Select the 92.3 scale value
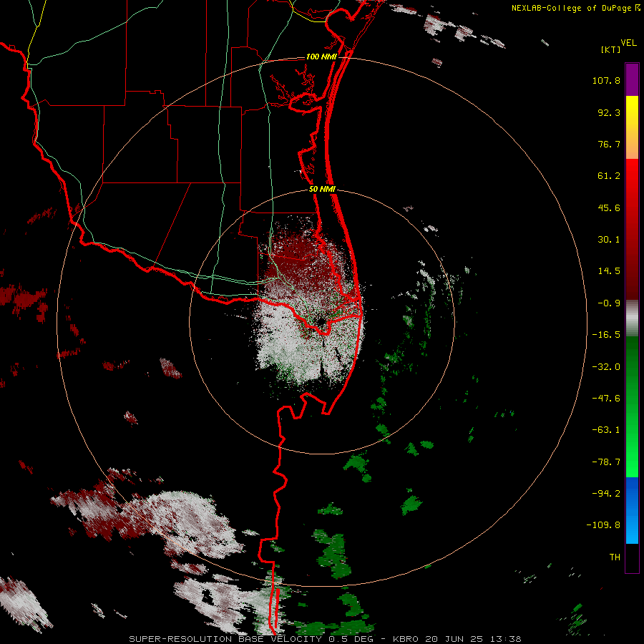Image resolution: width=644 pixels, height=644 pixels. (x=609, y=112)
